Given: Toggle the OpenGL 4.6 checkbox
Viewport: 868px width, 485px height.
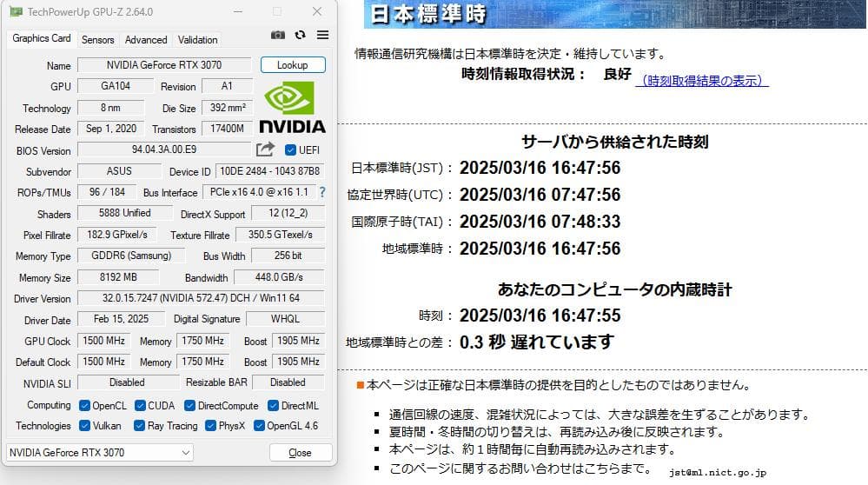Looking at the screenshot, I should pos(259,425).
